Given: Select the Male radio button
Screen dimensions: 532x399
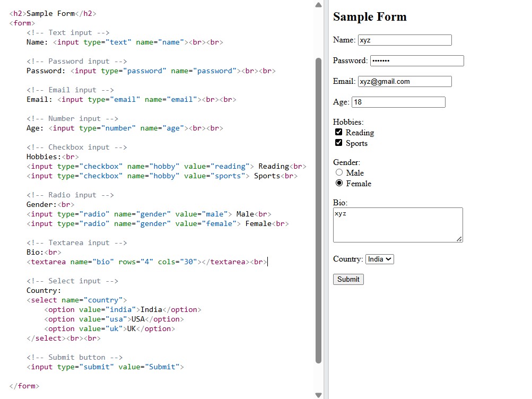Looking at the screenshot, I should point(339,172).
